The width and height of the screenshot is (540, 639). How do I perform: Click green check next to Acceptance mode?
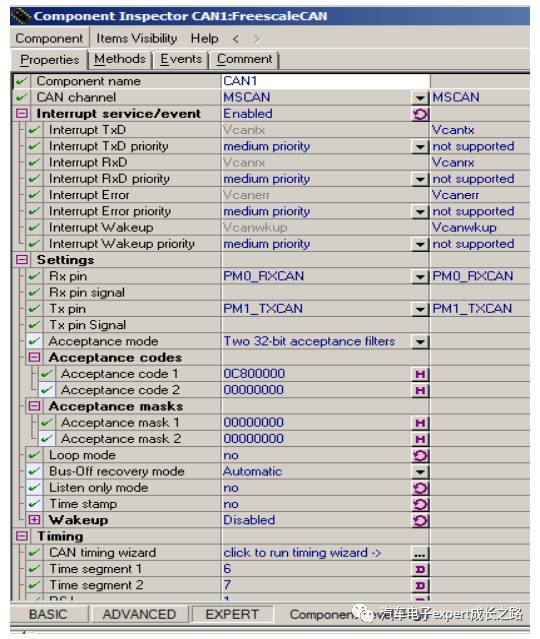34,342
